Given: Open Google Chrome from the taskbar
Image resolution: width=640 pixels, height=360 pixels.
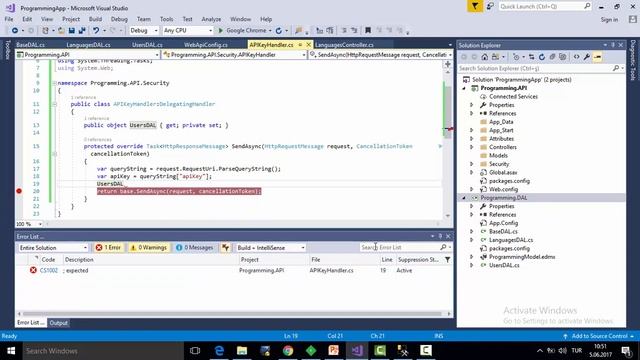Looking at the screenshot, I should [288, 351].
